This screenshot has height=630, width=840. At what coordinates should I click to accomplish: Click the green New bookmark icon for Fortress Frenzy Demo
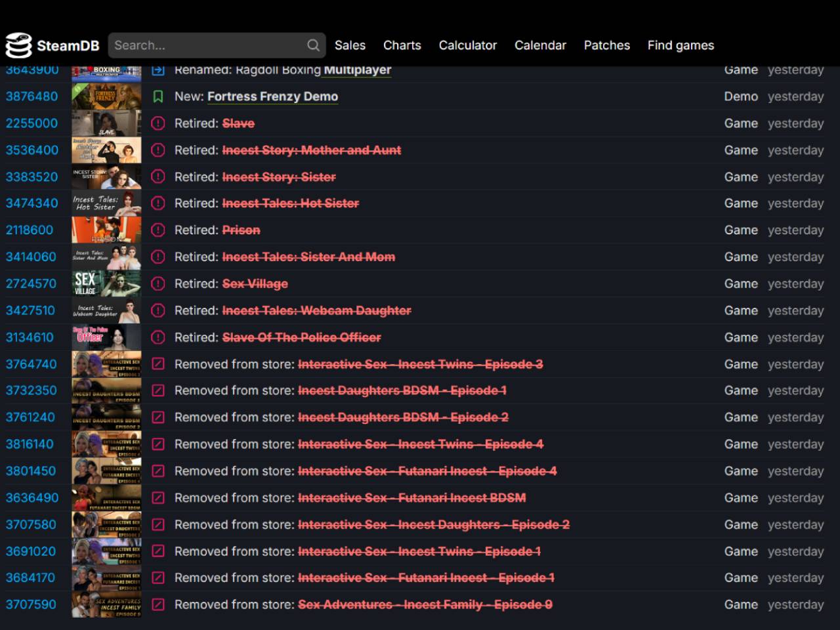click(x=158, y=96)
